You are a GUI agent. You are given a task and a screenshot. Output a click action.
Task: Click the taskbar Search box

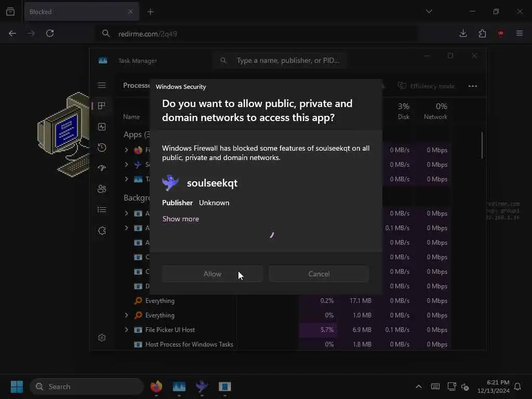tap(87, 387)
